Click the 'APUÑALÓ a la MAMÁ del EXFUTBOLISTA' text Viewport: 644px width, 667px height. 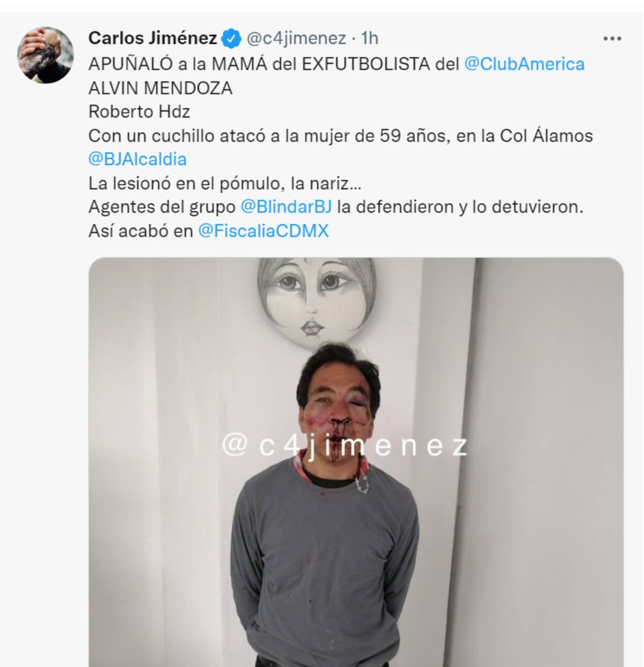coord(274,64)
